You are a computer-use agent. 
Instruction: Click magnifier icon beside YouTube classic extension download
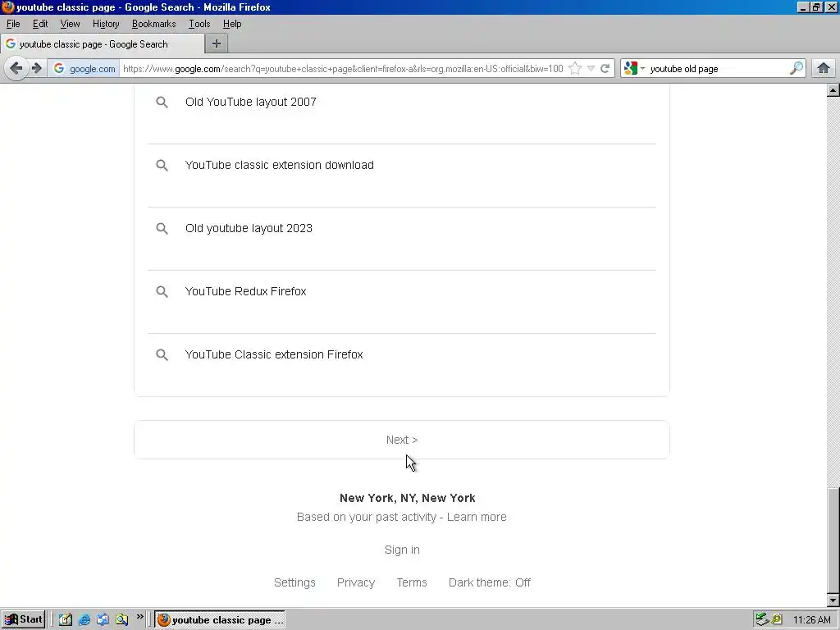pyautogui.click(x=162, y=165)
